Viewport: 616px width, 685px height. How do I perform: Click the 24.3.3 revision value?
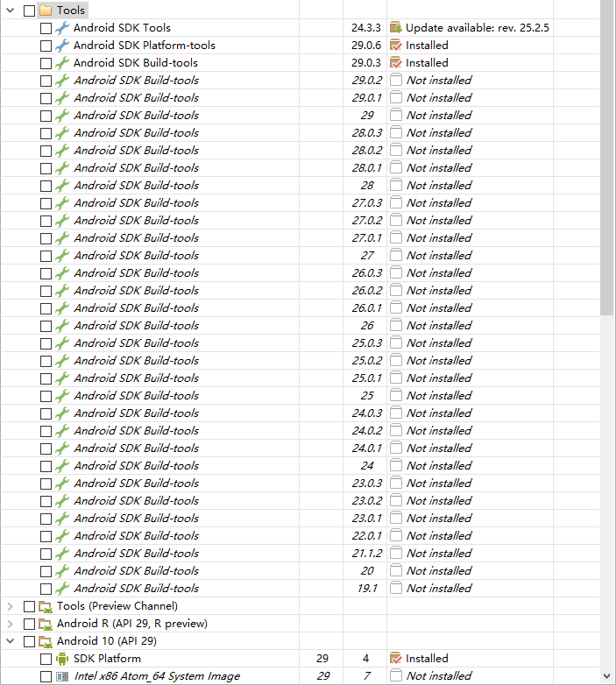point(366,28)
